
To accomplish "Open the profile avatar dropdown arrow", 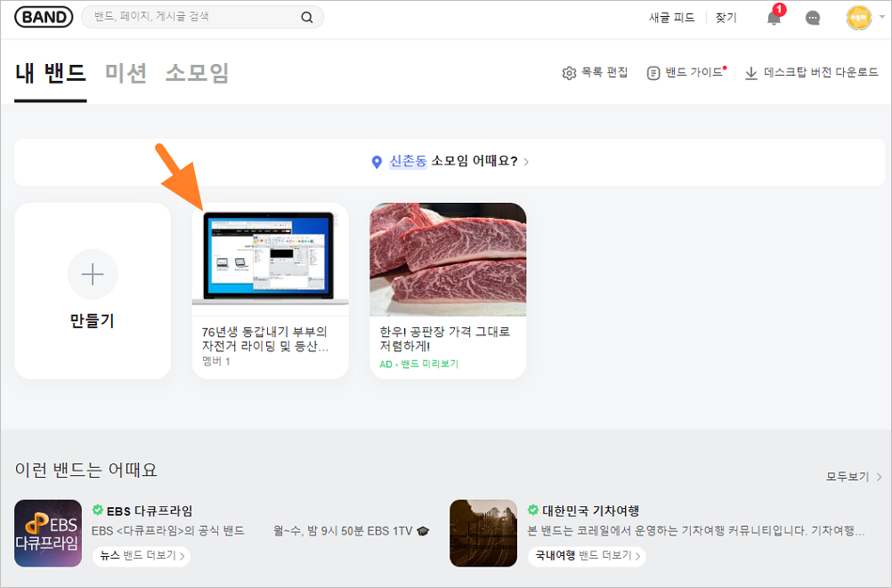I will pos(881,17).
